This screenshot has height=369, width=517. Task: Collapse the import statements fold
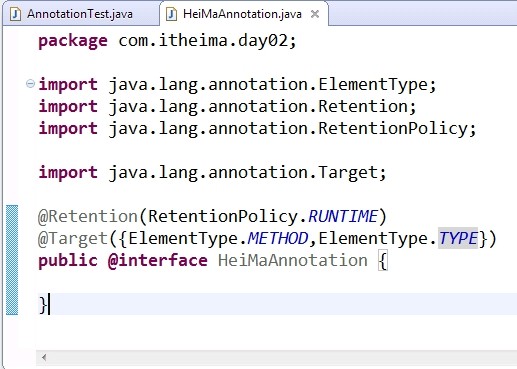tap(30, 83)
